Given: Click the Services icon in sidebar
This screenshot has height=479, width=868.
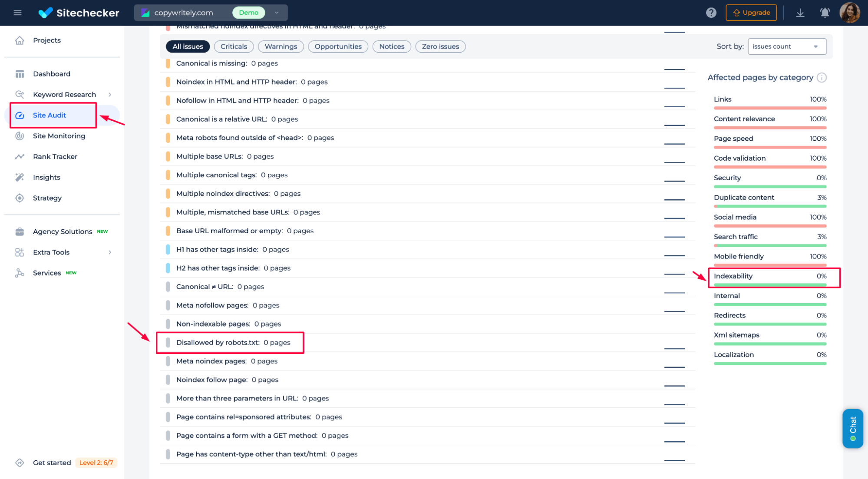Looking at the screenshot, I should (20, 273).
